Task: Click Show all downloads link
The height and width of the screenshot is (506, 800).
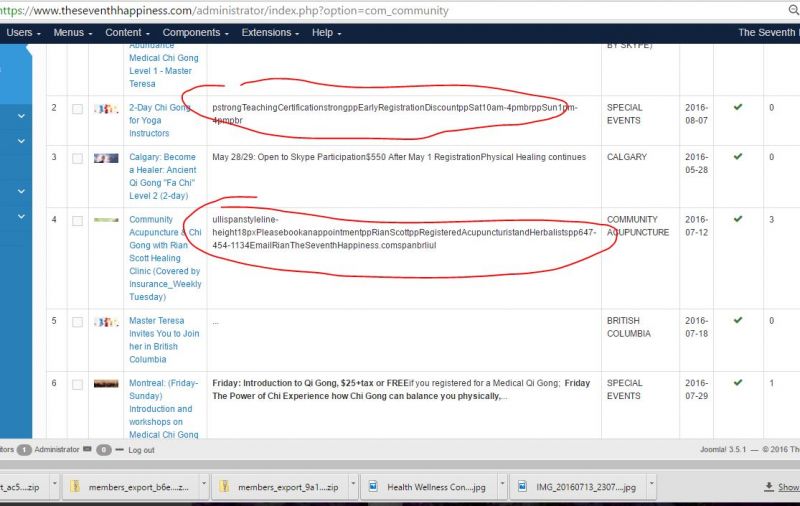Action: 789,487
